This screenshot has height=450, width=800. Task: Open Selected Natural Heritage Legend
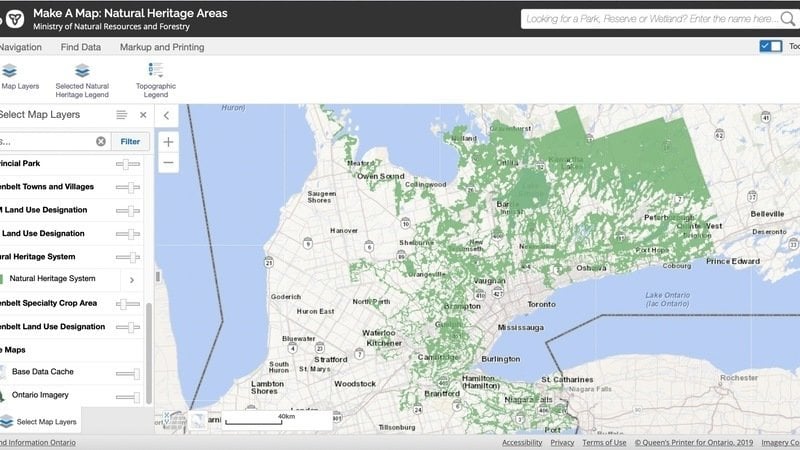tap(82, 77)
